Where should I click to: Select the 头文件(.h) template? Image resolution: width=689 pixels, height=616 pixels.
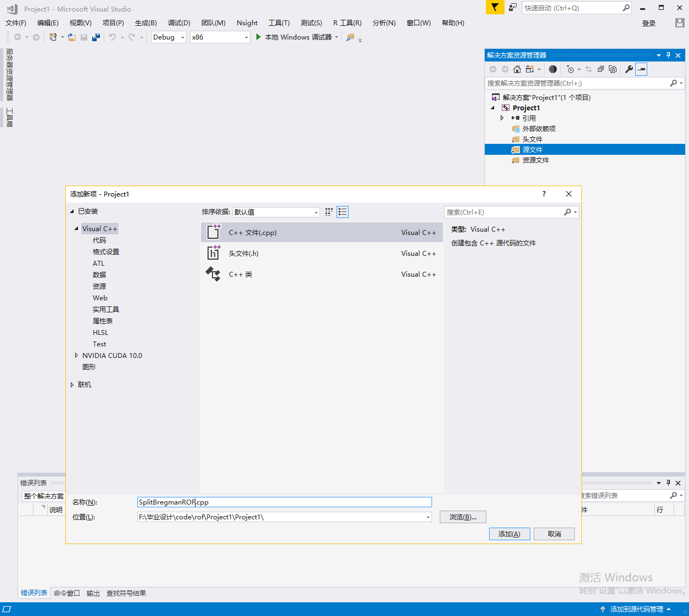point(322,253)
